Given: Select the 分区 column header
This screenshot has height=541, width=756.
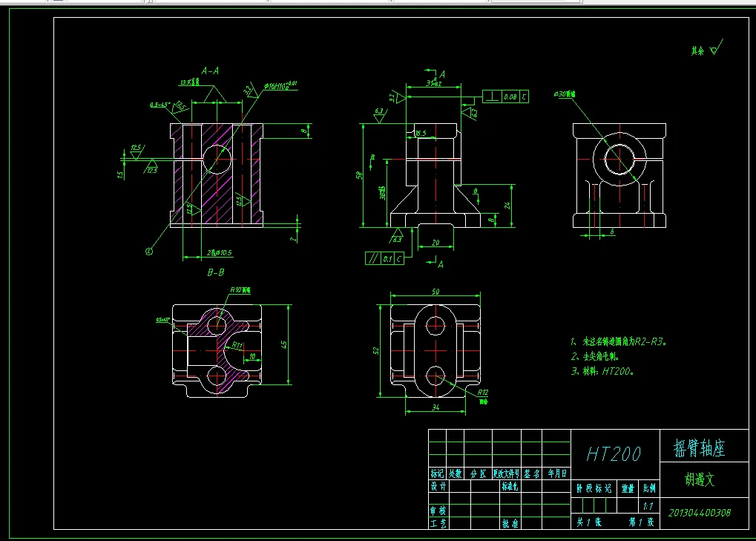Looking at the screenshot, I should pos(479,473).
